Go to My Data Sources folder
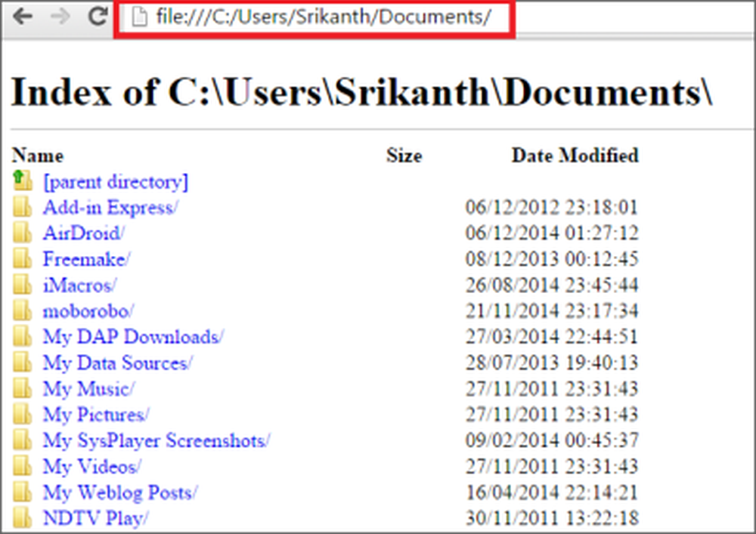756x534 pixels. [x=117, y=363]
